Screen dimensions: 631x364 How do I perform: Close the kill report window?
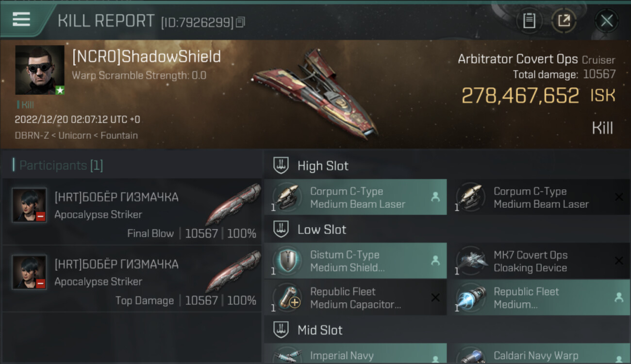click(607, 21)
